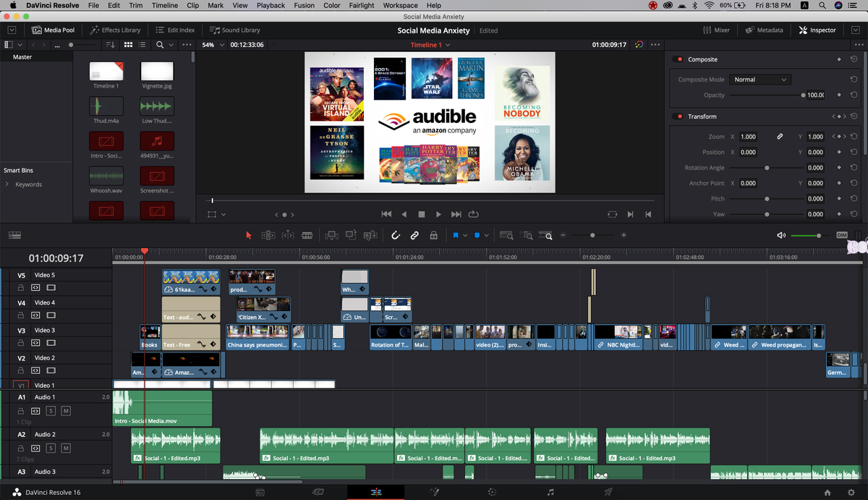Toggle Snapping magnet in timeline toolbar
The width and height of the screenshot is (868, 500).
tap(396, 235)
